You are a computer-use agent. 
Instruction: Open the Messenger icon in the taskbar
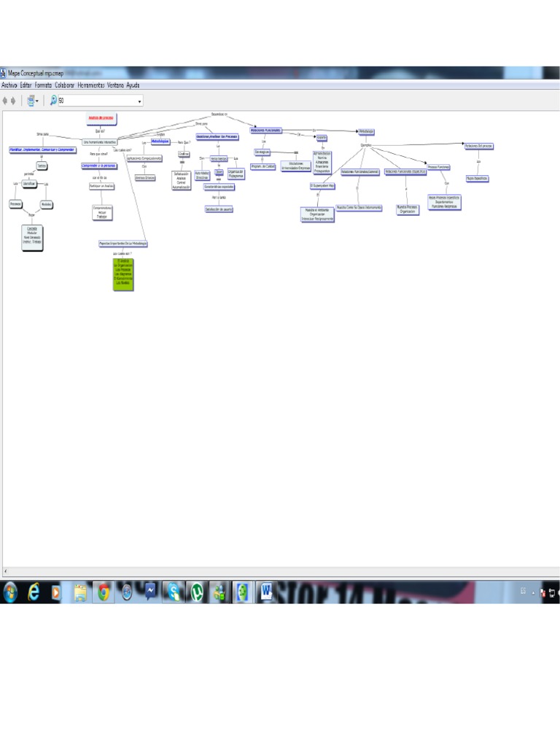tap(150, 592)
